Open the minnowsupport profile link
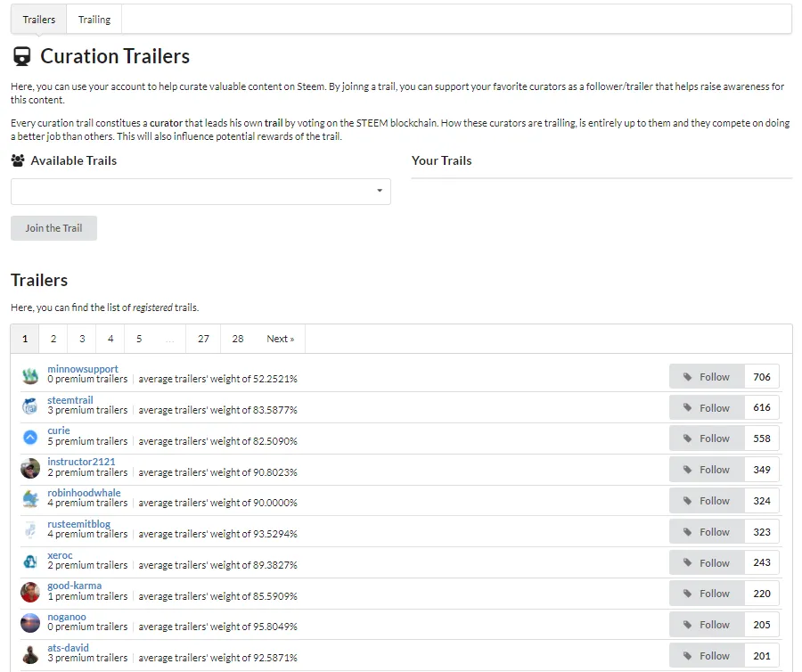 82,369
